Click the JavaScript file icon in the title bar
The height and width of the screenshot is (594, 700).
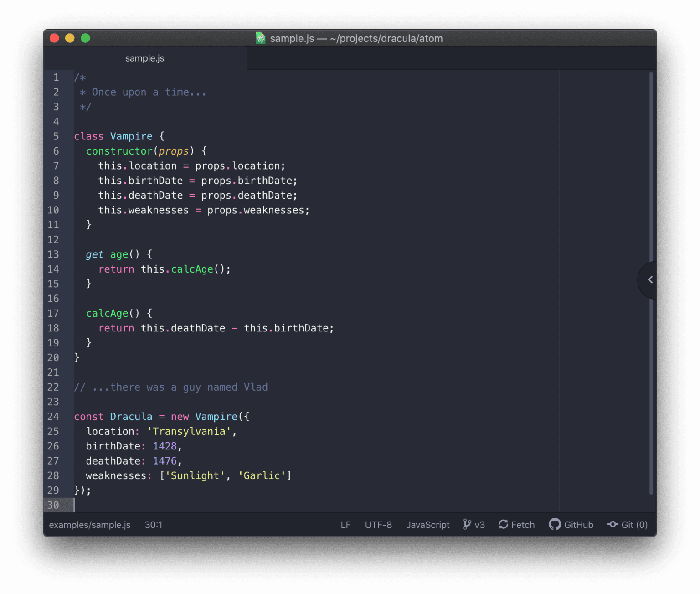pyautogui.click(x=260, y=38)
